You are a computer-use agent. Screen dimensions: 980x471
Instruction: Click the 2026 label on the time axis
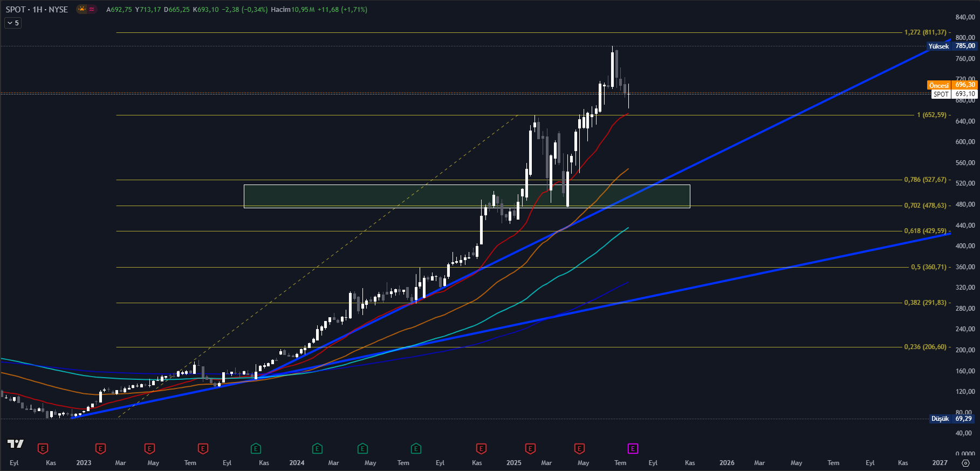(x=727, y=463)
